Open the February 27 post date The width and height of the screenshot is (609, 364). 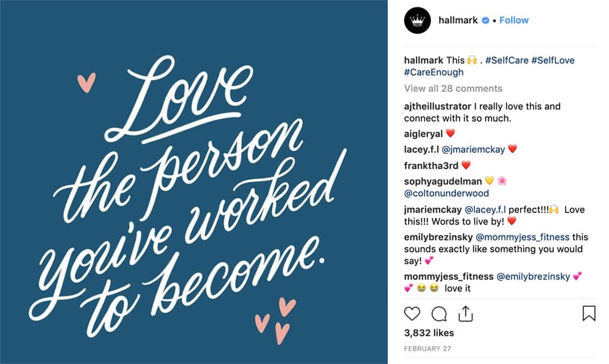click(x=428, y=348)
